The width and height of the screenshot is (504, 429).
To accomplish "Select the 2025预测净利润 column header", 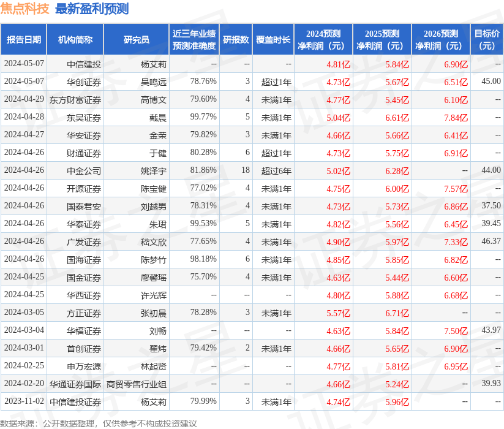I will (382, 40).
